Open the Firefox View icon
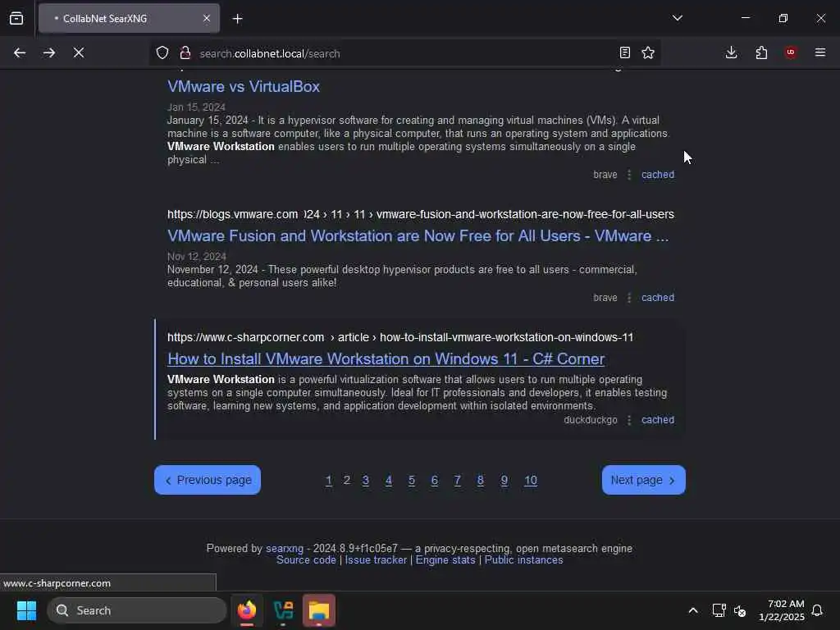Viewport: 840px width, 630px height. [16, 18]
